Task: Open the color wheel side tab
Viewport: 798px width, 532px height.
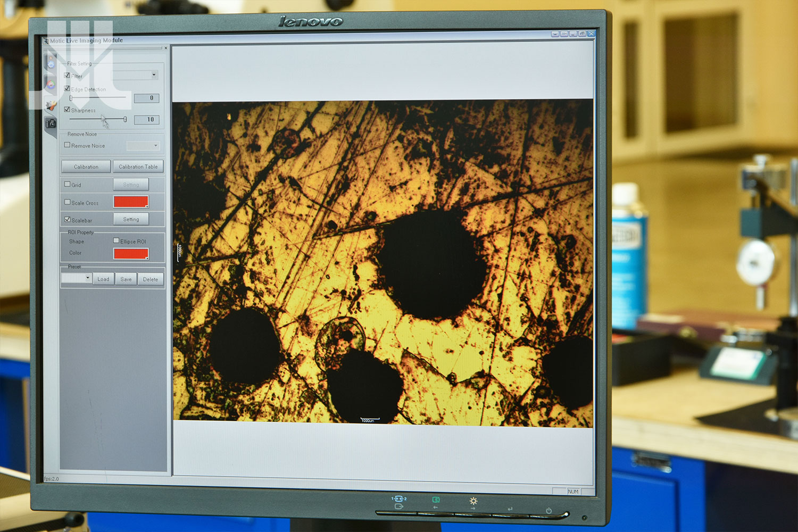Action: click(x=51, y=84)
